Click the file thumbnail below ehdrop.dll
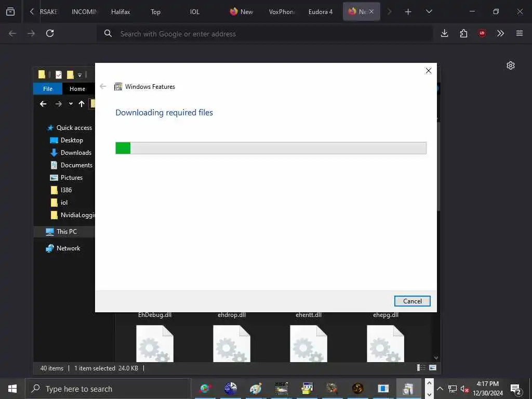 coord(232,343)
